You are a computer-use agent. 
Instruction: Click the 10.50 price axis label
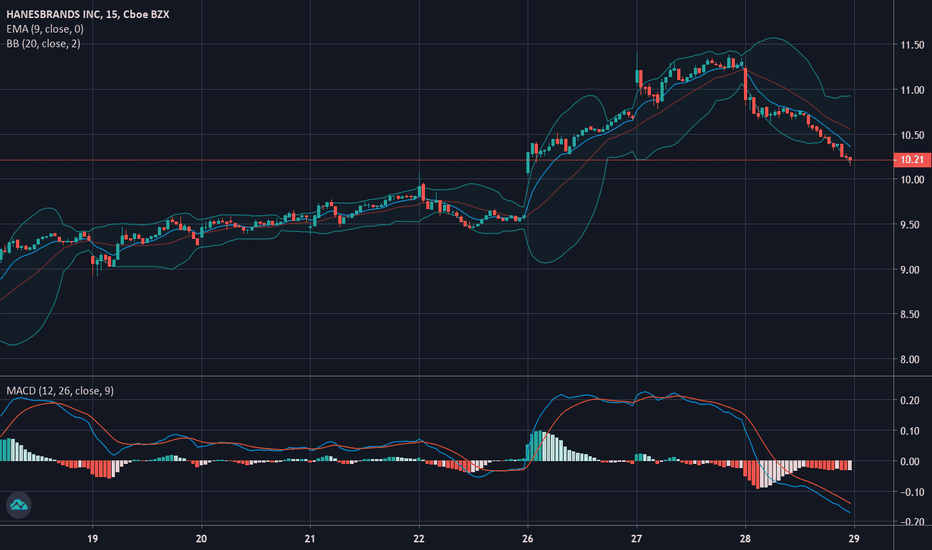(912, 135)
